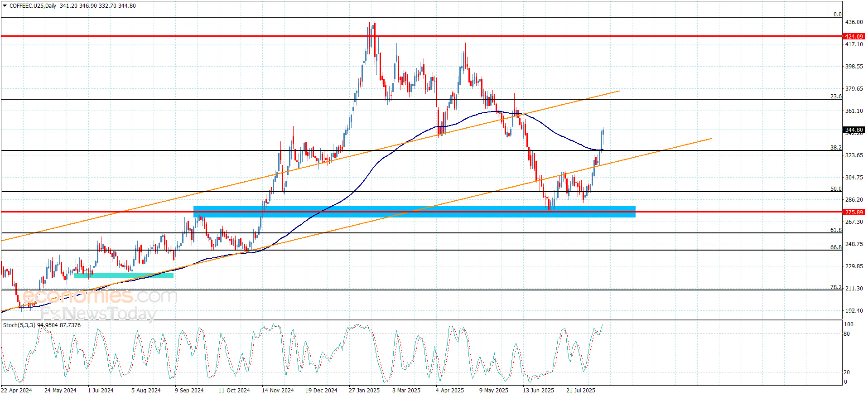Select the 50.0 Fibonacci level label
The width and height of the screenshot is (868, 396).
(836, 189)
